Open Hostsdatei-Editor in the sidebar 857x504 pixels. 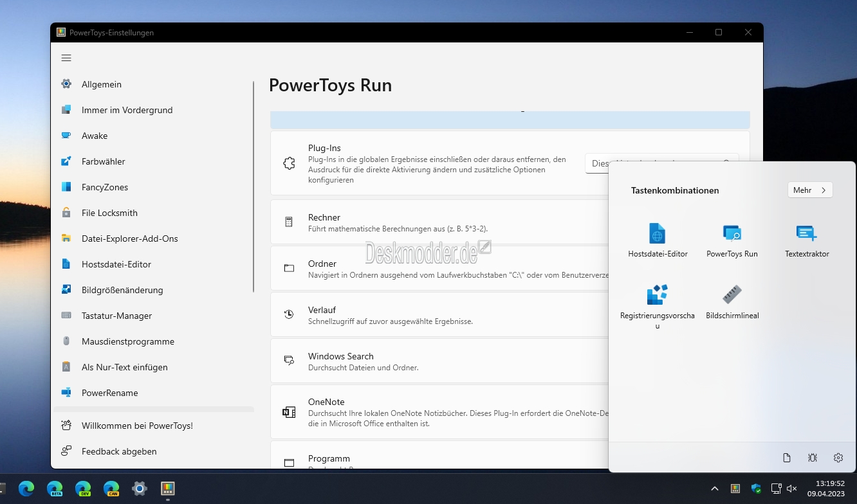click(154, 264)
